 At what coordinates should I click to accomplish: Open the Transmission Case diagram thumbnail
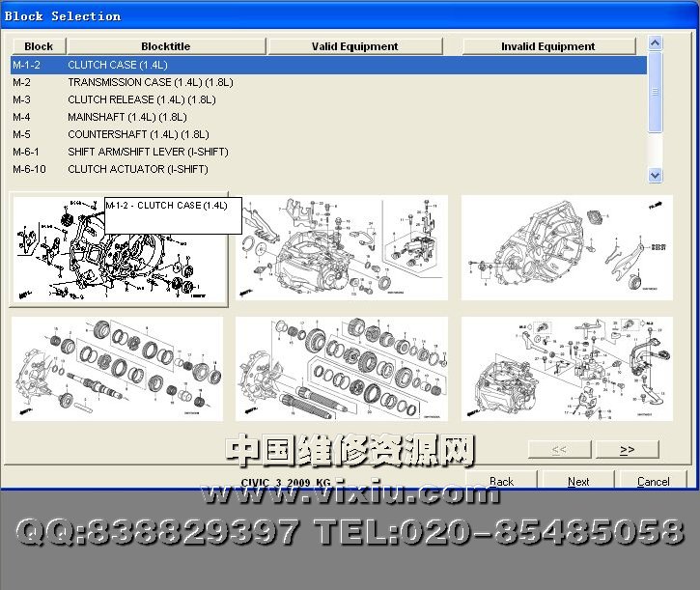[342, 247]
